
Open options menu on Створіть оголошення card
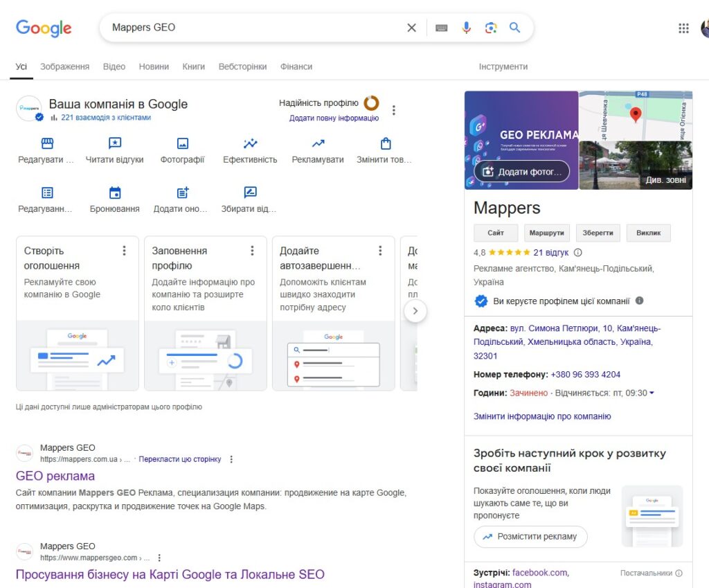pos(125,251)
